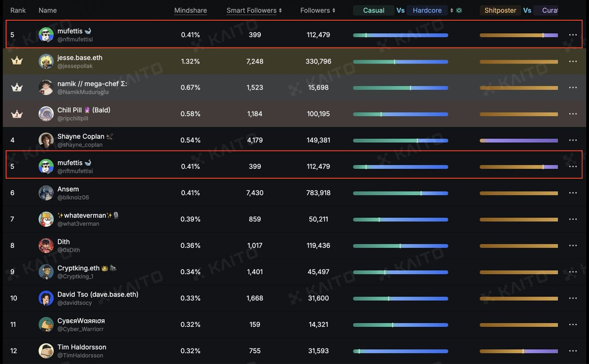589x364 pixels.
Task: Click David Tso's blue avatar
Action: 46,298
